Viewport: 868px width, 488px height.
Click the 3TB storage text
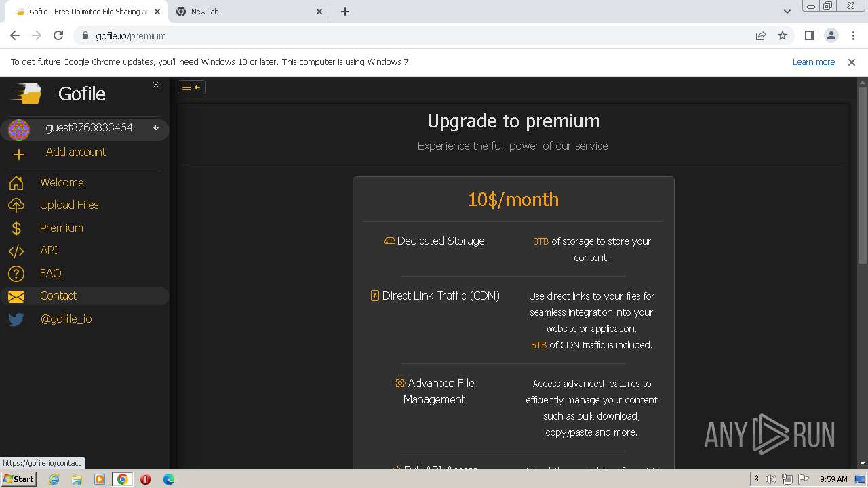[x=540, y=241]
